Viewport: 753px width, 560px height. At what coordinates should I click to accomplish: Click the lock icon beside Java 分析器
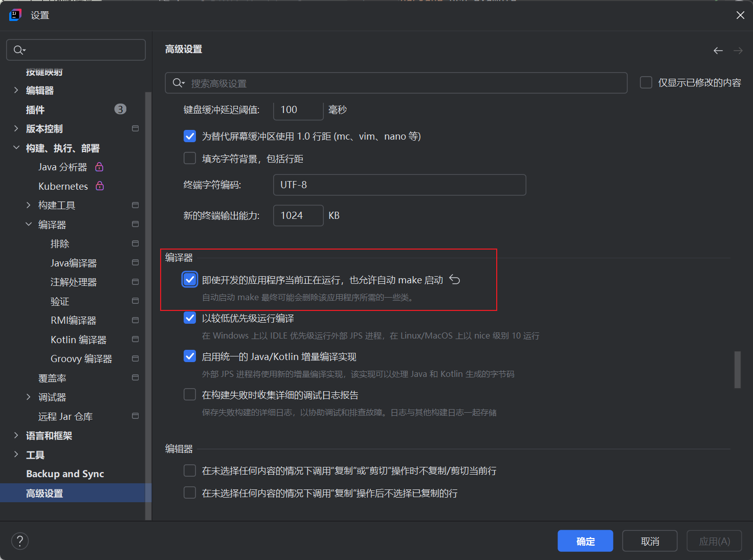coord(99,167)
